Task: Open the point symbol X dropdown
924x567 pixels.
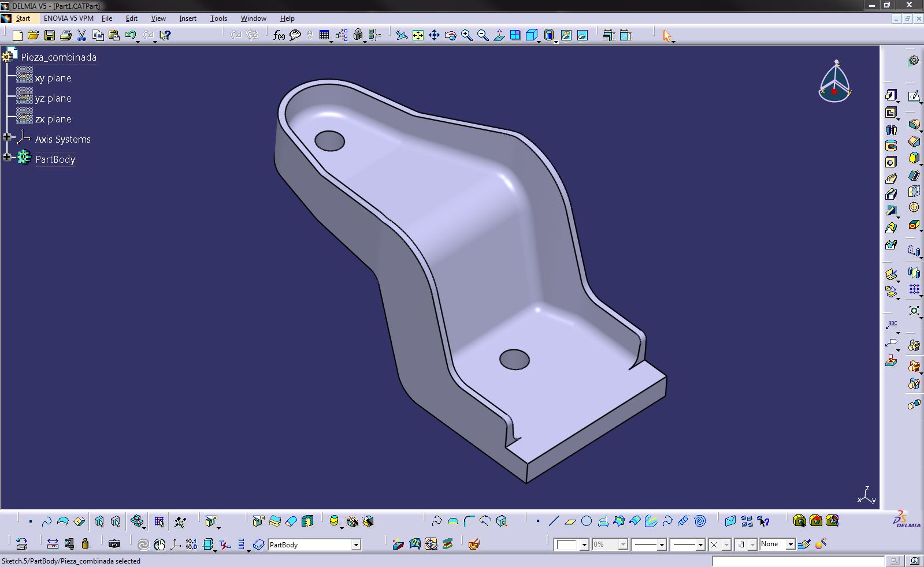Action: tap(727, 544)
